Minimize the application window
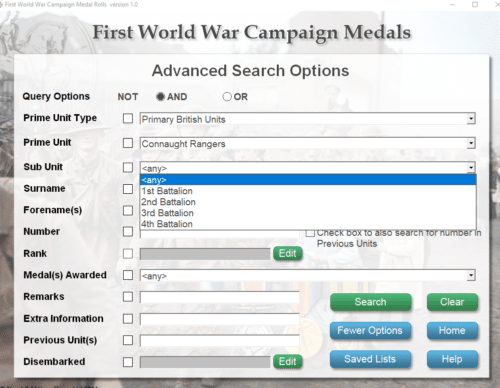Screen dimensions: 500x388 (452, 5)
